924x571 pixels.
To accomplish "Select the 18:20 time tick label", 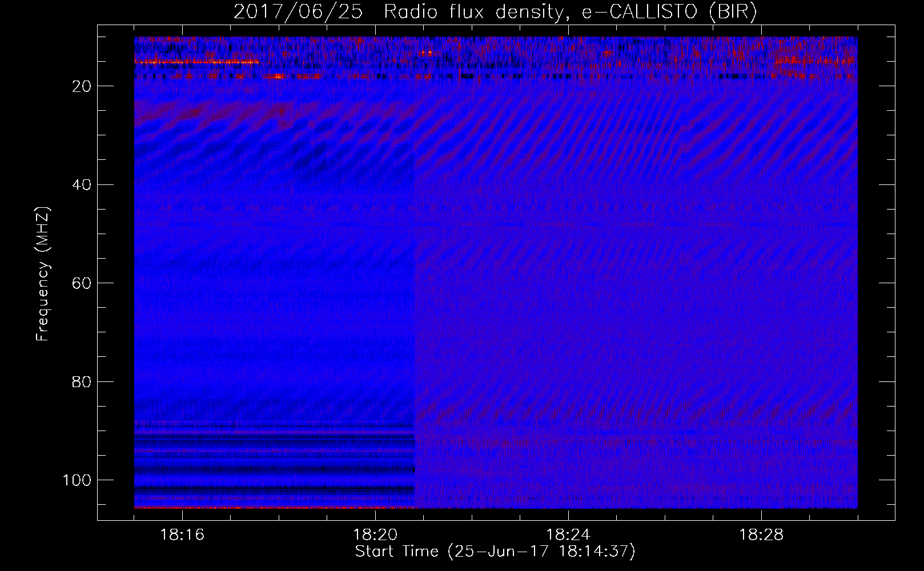I will 375,534.
